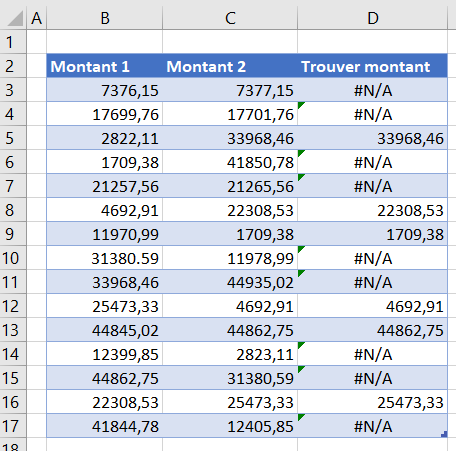
Task: Select Montant 1 cell 22308,53 in row 16
Action: pyautogui.click(x=105, y=402)
